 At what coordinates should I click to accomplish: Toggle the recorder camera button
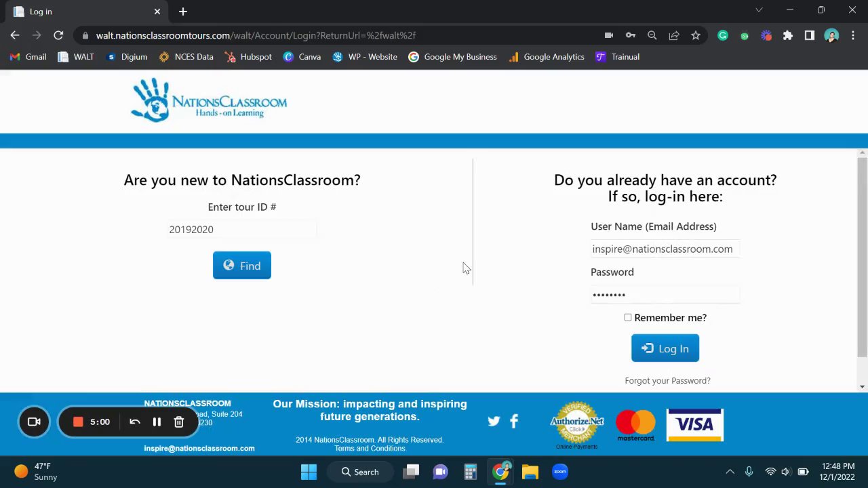pyautogui.click(x=34, y=422)
